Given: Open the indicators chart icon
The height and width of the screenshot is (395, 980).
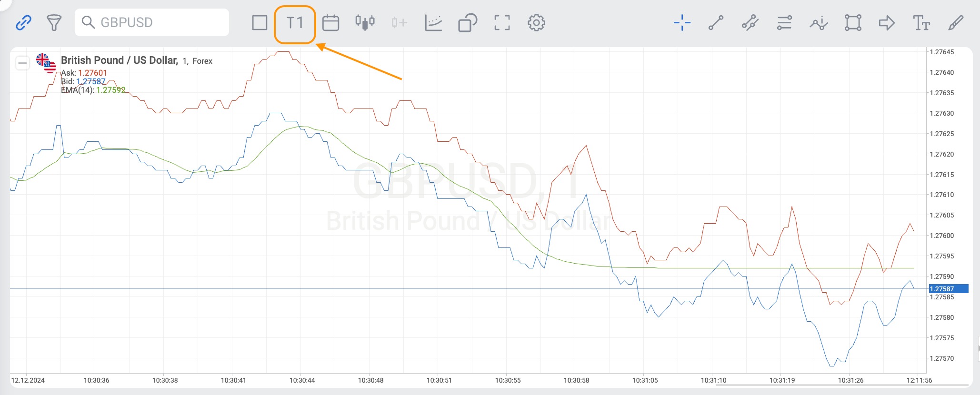Looking at the screenshot, I should [x=433, y=23].
